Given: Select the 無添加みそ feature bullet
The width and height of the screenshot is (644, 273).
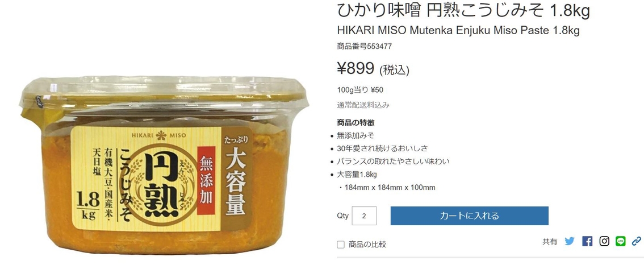Looking at the screenshot, I should (356, 135).
